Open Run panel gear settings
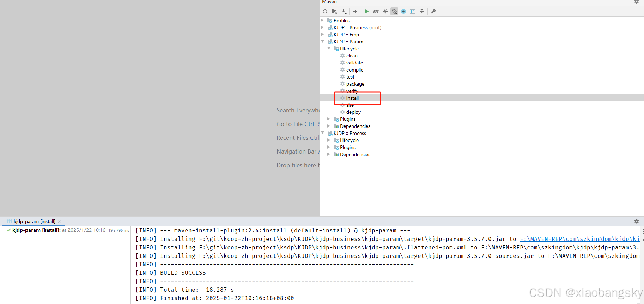This screenshot has width=644, height=304. 637,221
